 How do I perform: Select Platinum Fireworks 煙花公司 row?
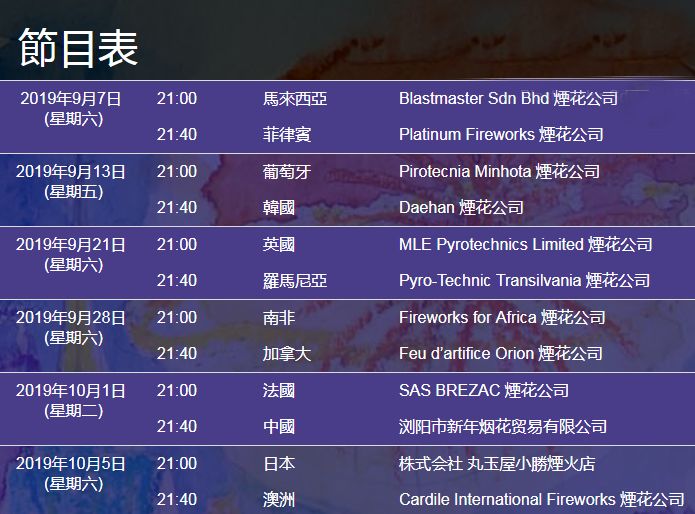(x=501, y=134)
